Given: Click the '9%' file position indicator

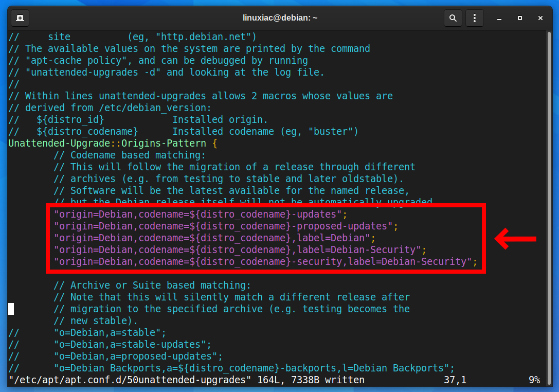Looking at the screenshot, I should (534, 380).
